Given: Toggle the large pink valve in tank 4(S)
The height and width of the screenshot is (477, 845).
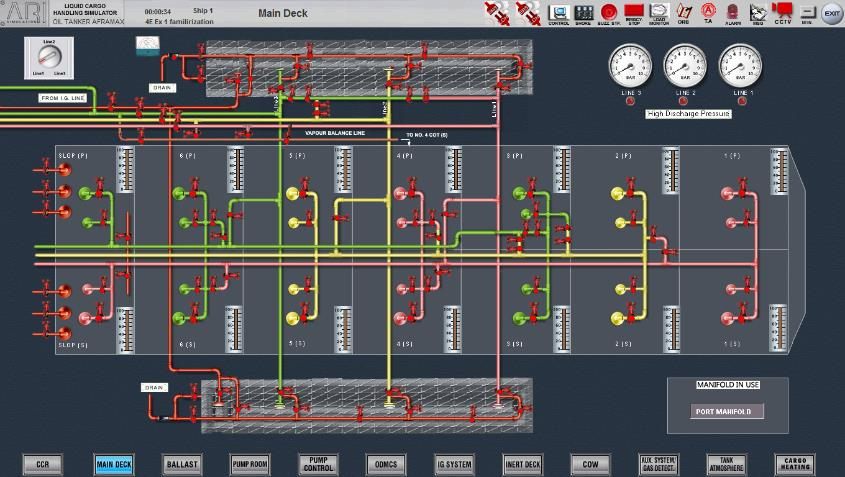Looking at the screenshot, I should [400, 318].
